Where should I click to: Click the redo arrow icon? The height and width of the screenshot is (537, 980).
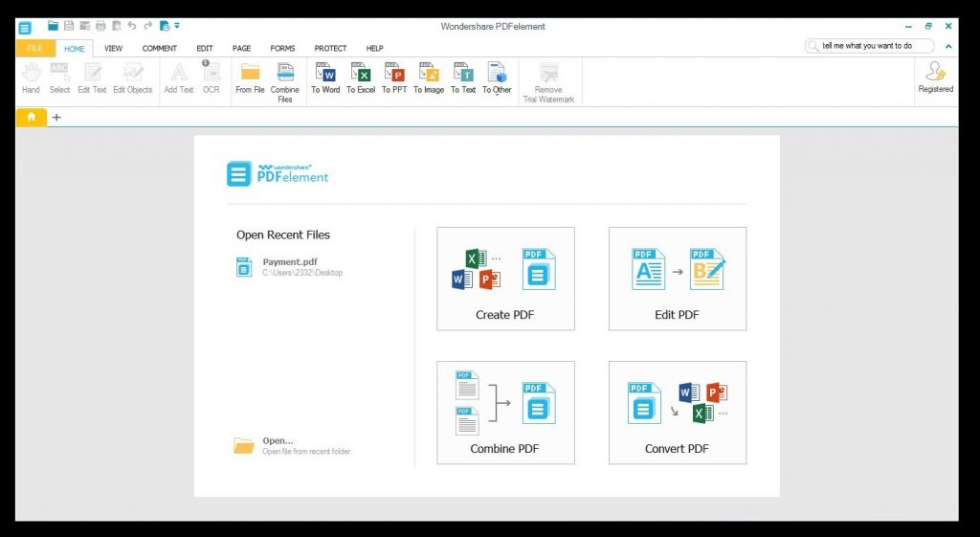(148, 26)
